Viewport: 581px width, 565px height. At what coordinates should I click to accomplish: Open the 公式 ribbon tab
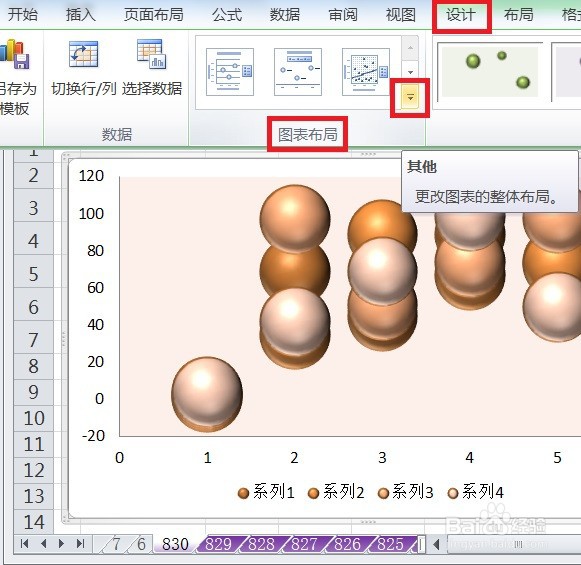pyautogui.click(x=227, y=15)
